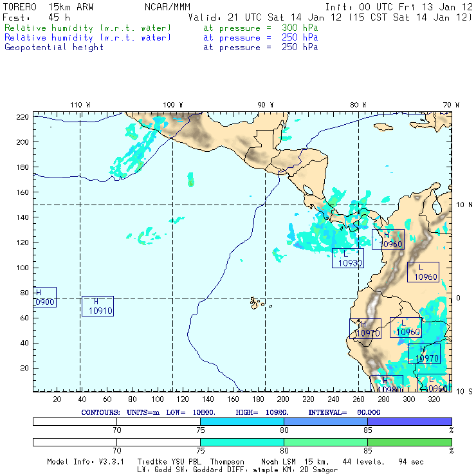Click the 'TORERO 15km ARW' title text
Image resolution: width=476 pixels, height=476 pixels.
pos(48,7)
